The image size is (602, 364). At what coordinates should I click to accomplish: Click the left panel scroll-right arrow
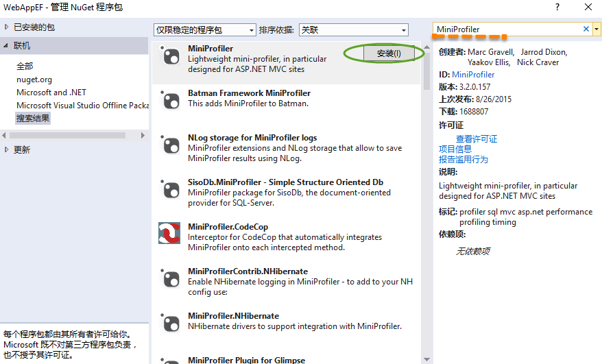(143, 135)
